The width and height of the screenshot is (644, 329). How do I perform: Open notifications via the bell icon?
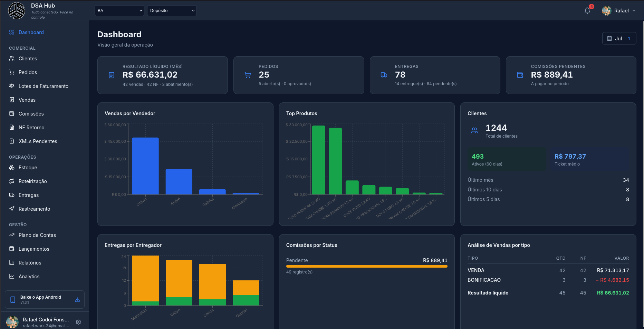coord(587,11)
